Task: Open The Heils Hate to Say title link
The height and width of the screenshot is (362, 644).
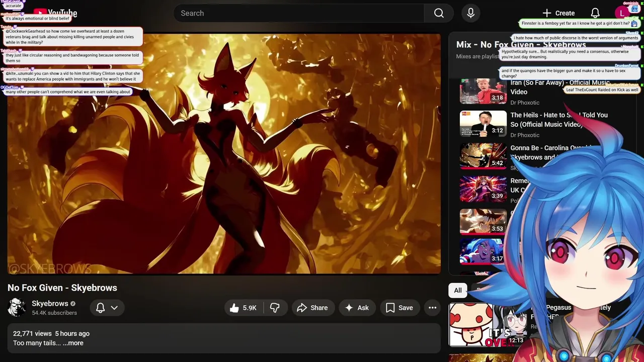Action: 559,120
